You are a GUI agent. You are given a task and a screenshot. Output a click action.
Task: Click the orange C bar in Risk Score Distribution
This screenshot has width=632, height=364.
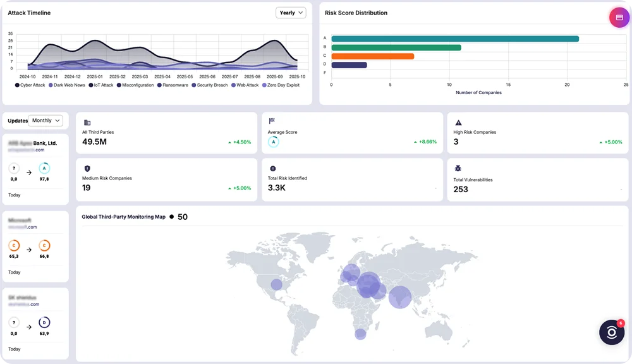coord(373,56)
